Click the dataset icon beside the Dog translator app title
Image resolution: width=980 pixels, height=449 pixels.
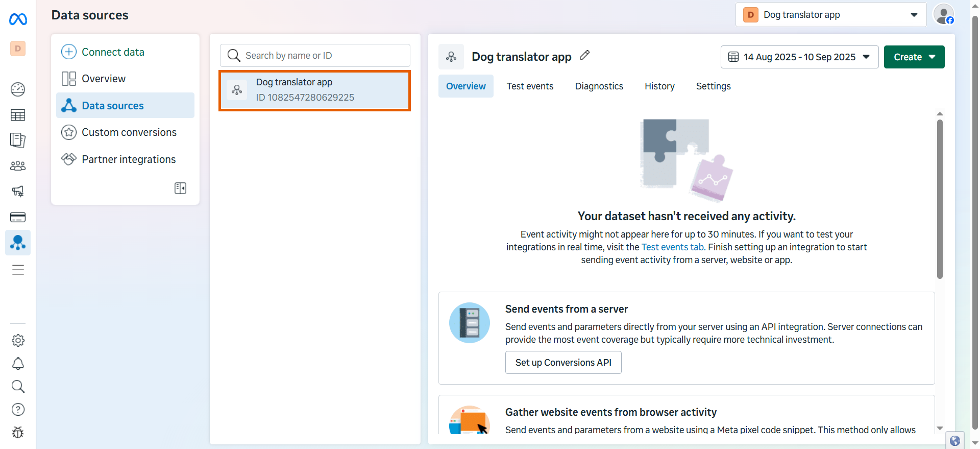[x=451, y=57]
